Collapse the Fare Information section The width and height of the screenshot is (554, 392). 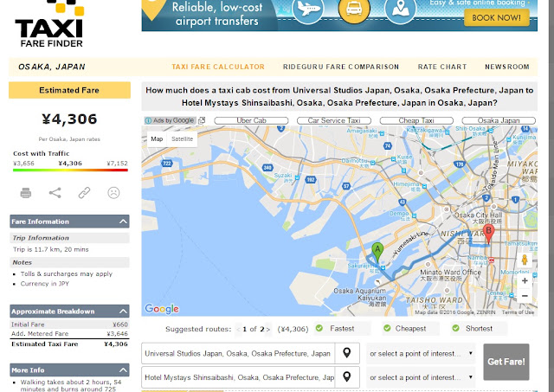tap(123, 222)
